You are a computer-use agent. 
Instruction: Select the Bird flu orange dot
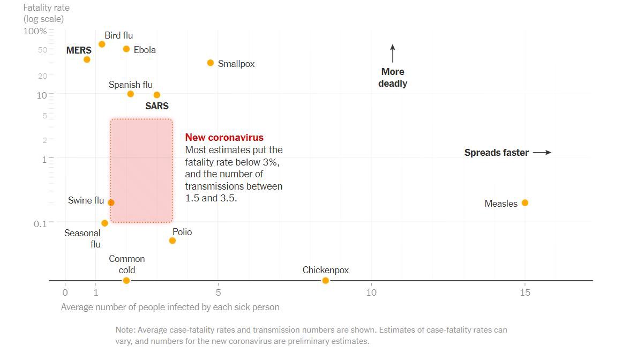[x=102, y=44]
